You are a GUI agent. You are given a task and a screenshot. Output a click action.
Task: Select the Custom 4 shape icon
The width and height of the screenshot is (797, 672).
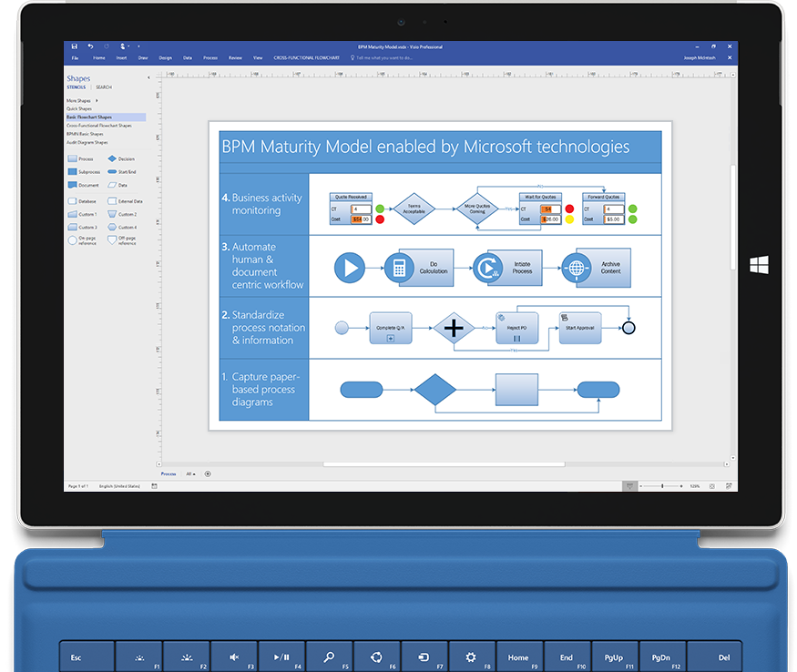point(112,228)
